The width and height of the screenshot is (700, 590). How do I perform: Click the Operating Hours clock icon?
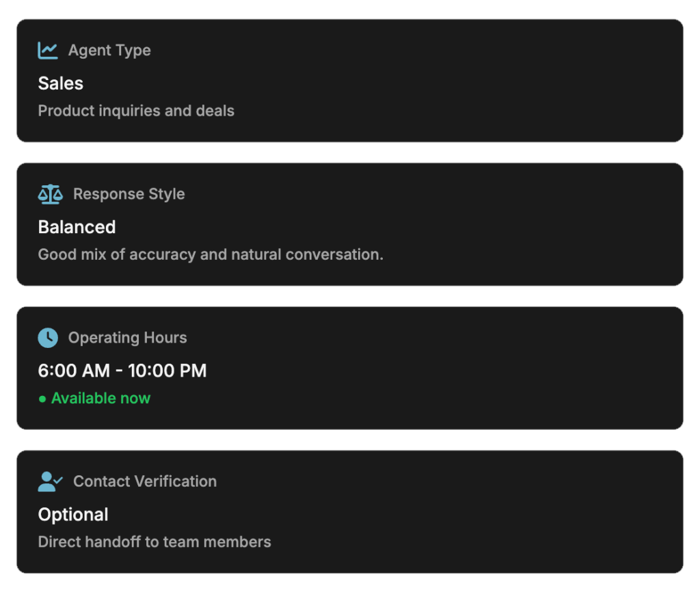[x=48, y=338]
